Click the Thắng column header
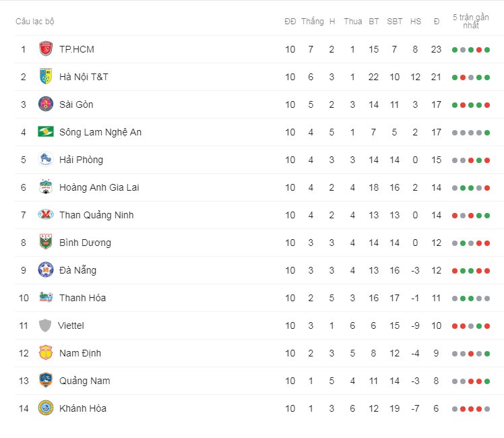The image size is (504, 438). (x=313, y=22)
